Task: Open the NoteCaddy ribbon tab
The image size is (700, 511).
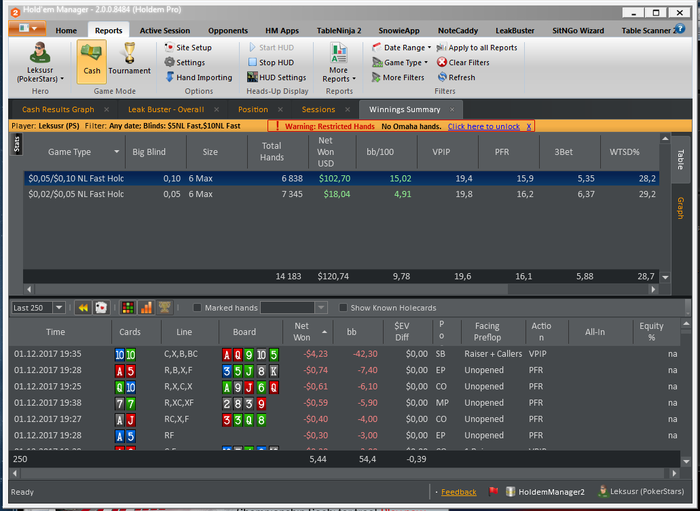Action: click(x=458, y=30)
